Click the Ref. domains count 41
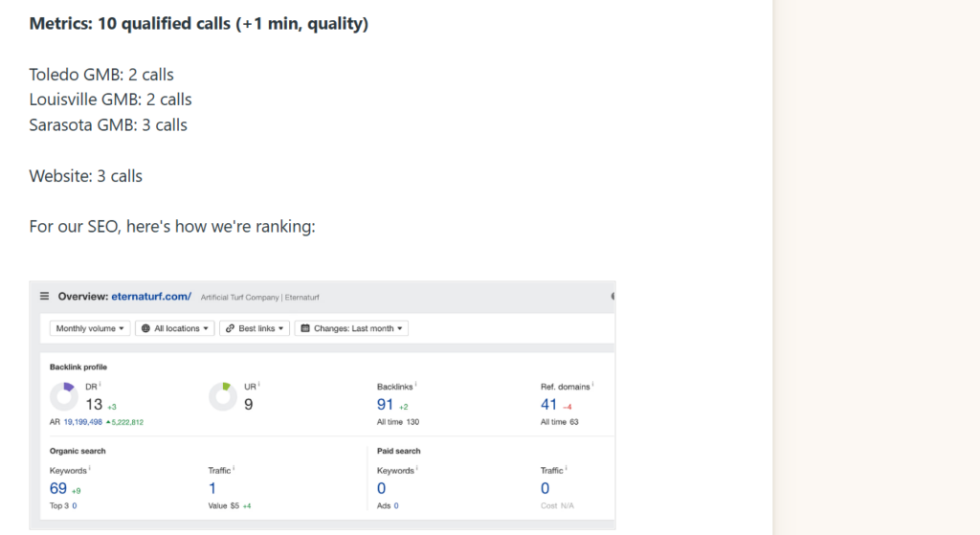Image resolution: width=980 pixels, height=535 pixels. [x=548, y=405]
